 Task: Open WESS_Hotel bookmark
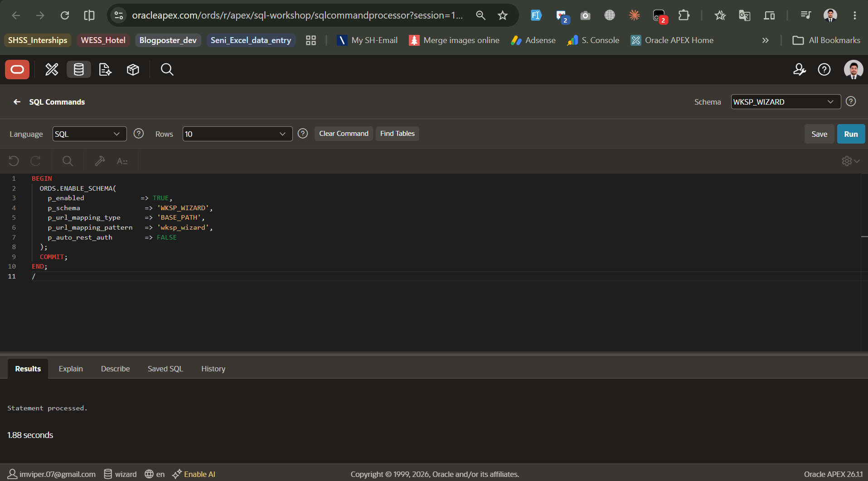pos(103,40)
